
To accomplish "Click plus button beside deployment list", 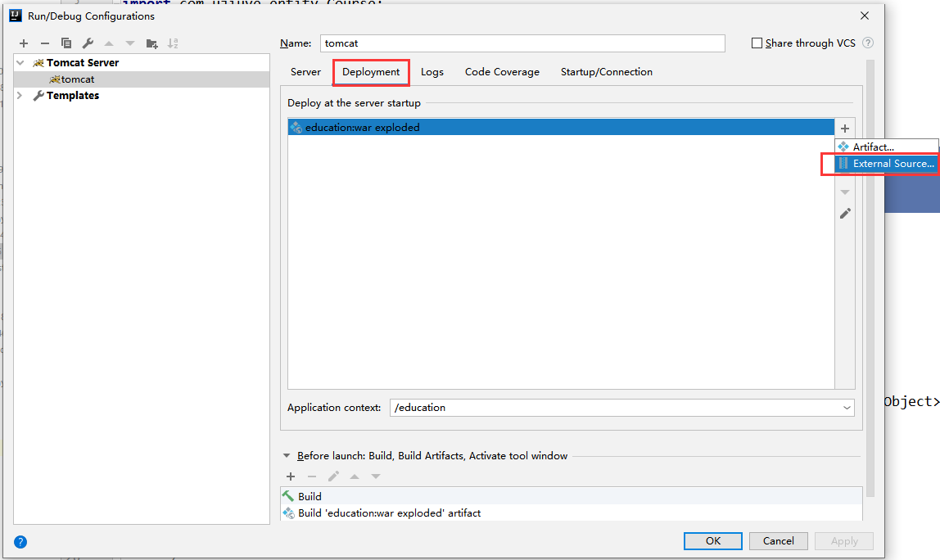I will tap(845, 129).
